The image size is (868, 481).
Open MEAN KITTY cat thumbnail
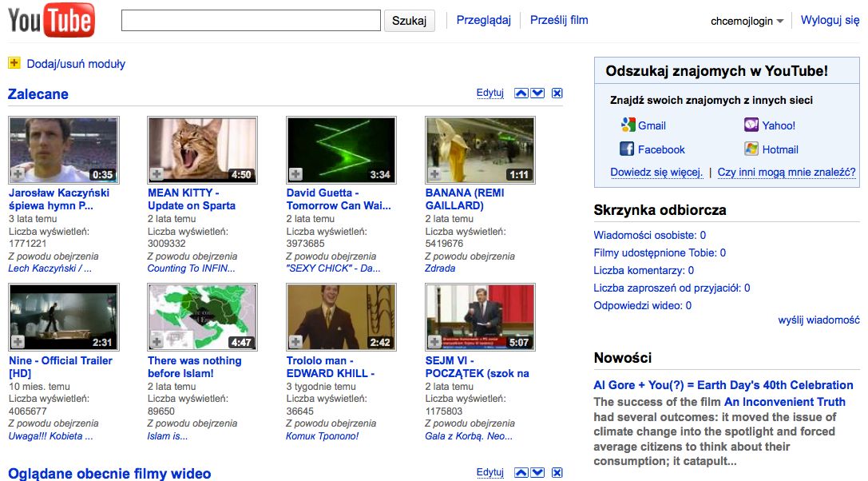pyautogui.click(x=203, y=149)
